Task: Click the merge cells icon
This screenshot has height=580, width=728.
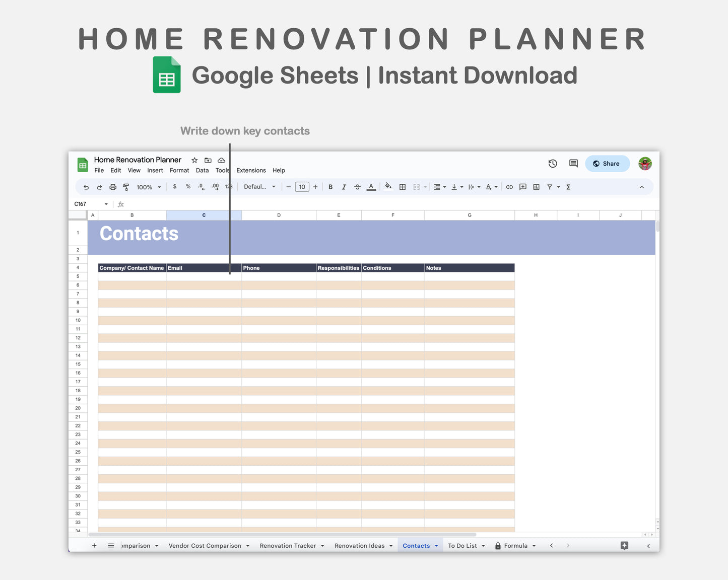Action: [417, 187]
